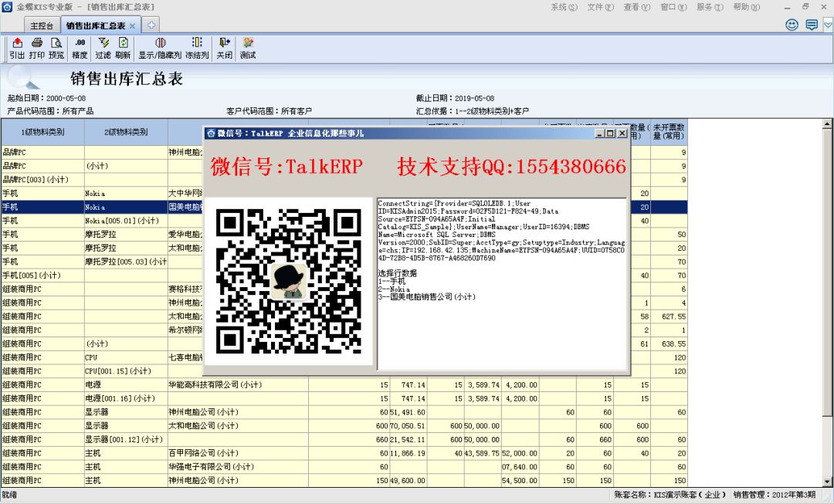Select the 手机[005](小计) row
This screenshot has width=834, height=504.
[x=344, y=276]
